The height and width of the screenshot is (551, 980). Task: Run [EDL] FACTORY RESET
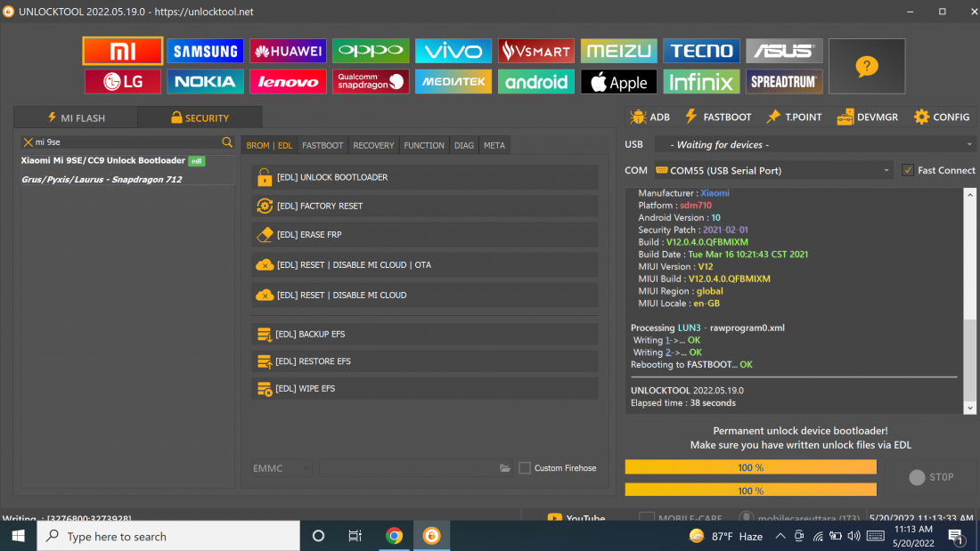[425, 207]
